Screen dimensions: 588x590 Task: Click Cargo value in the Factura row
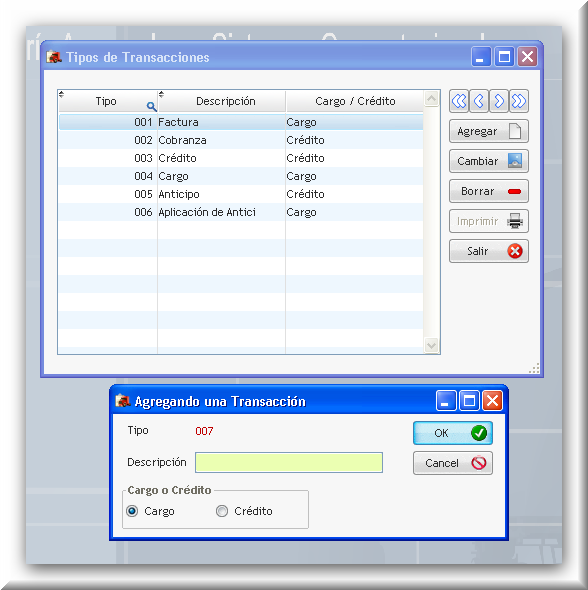(301, 122)
